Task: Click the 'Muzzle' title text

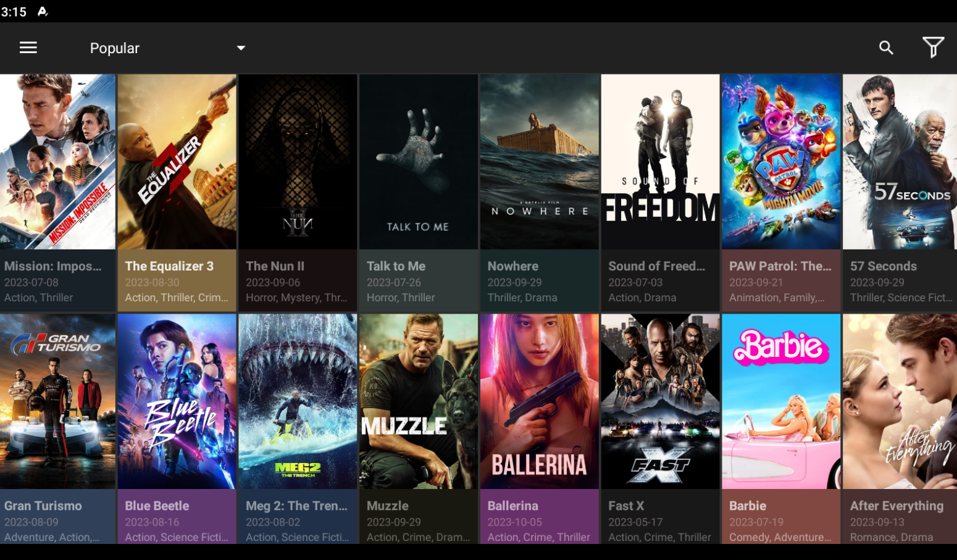Action: tap(388, 506)
